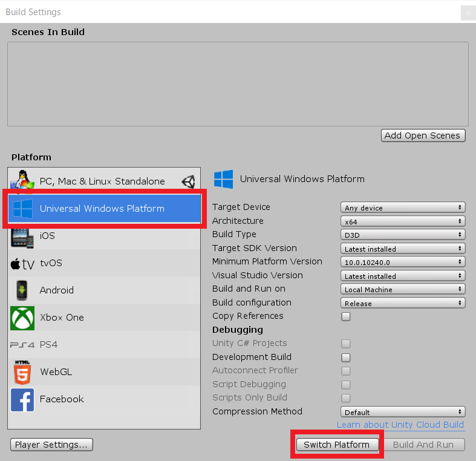
Task: Select the PS4 platform
Action: point(104,345)
